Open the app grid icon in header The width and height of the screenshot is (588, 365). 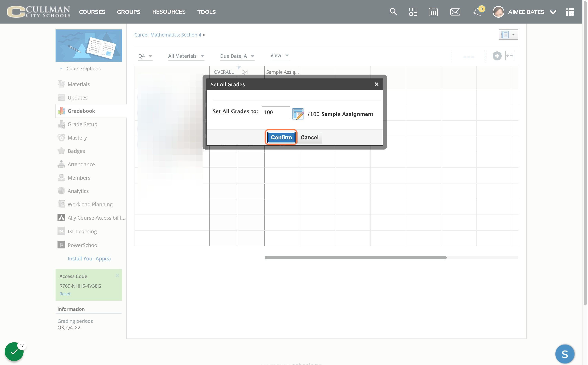pos(570,12)
